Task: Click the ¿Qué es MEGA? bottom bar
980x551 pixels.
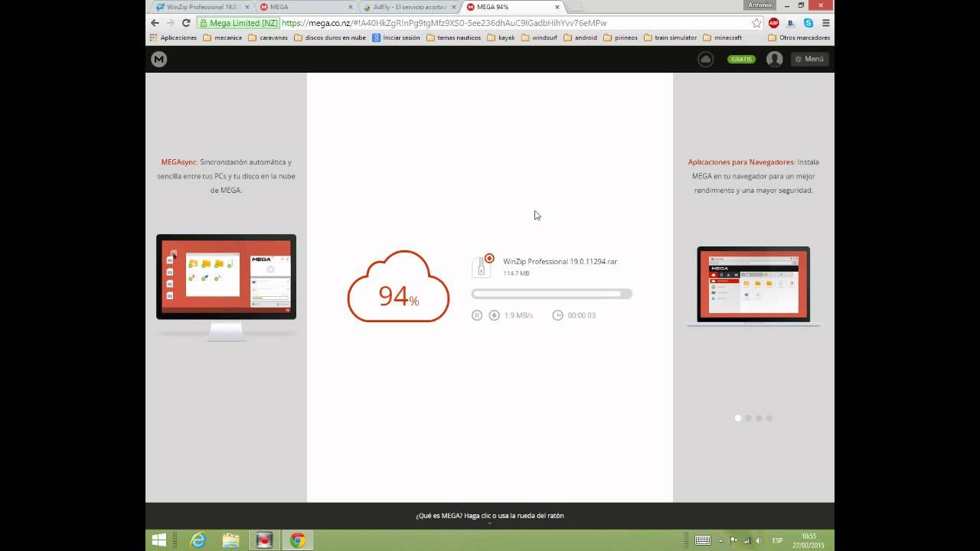Action: pyautogui.click(x=490, y=516)
